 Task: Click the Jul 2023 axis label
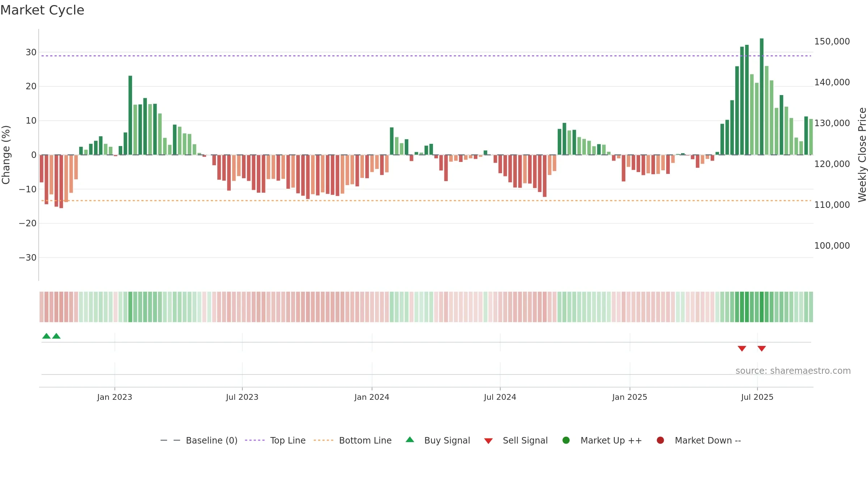tap(242, 397)
